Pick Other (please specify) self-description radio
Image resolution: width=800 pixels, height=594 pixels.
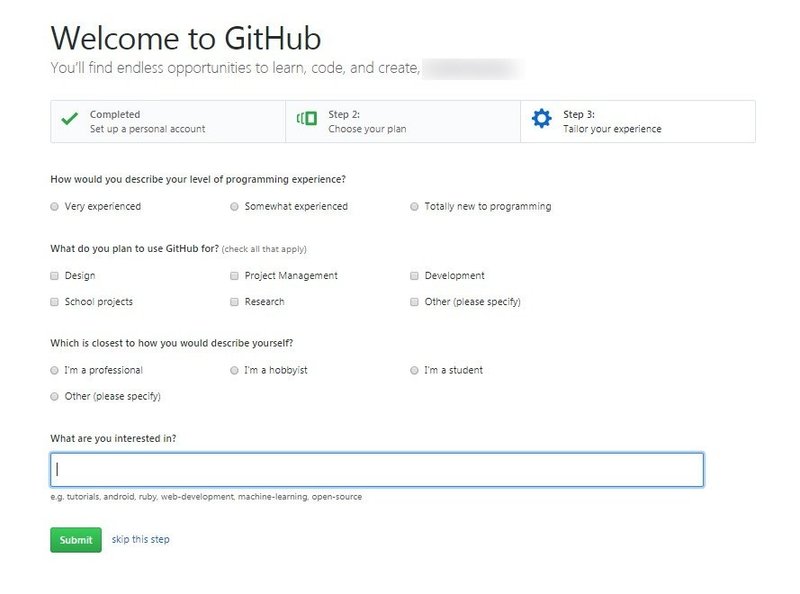point(54,396)
